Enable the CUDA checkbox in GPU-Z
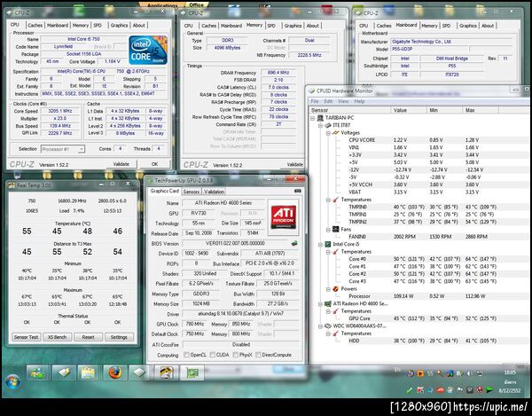 (x=212, y=355)
